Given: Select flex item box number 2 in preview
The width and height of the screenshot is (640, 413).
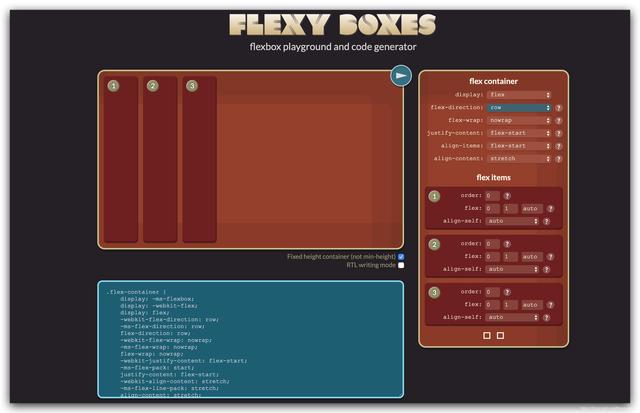Looking at the screenshot, I should click(x=160, y=159).
